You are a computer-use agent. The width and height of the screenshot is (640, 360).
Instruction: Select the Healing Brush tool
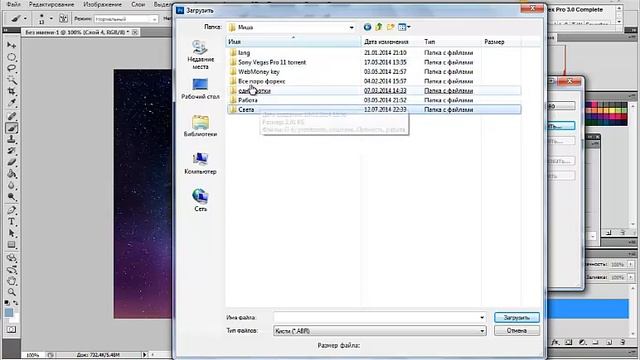(x=11, y=116)
